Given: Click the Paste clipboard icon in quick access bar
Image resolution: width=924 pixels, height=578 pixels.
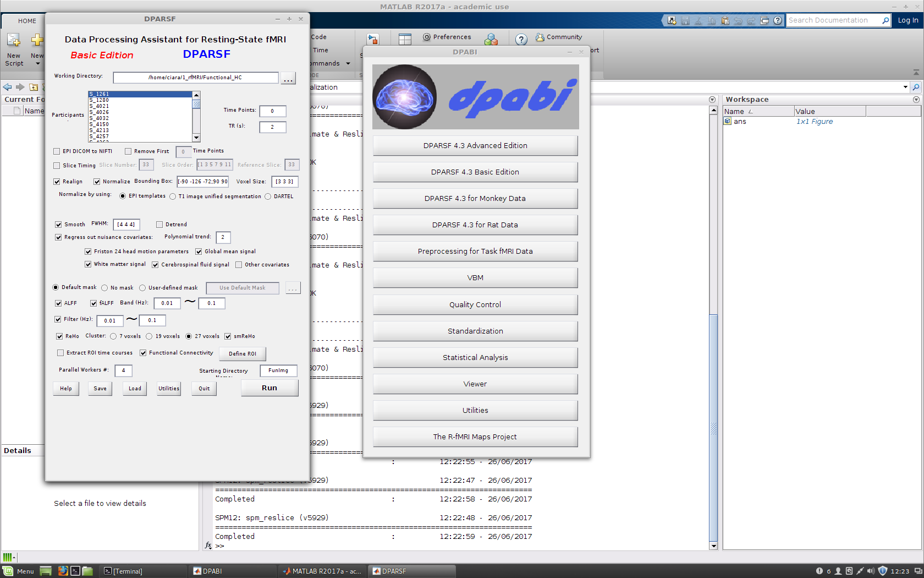Looking at the screenshot, I should tap(725, 20).
